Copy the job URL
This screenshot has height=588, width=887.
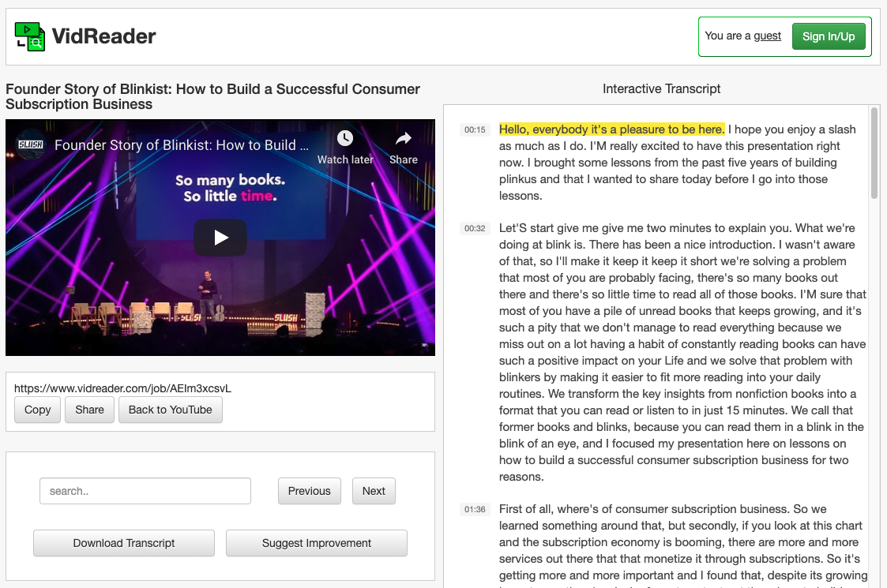pos(37,410)
